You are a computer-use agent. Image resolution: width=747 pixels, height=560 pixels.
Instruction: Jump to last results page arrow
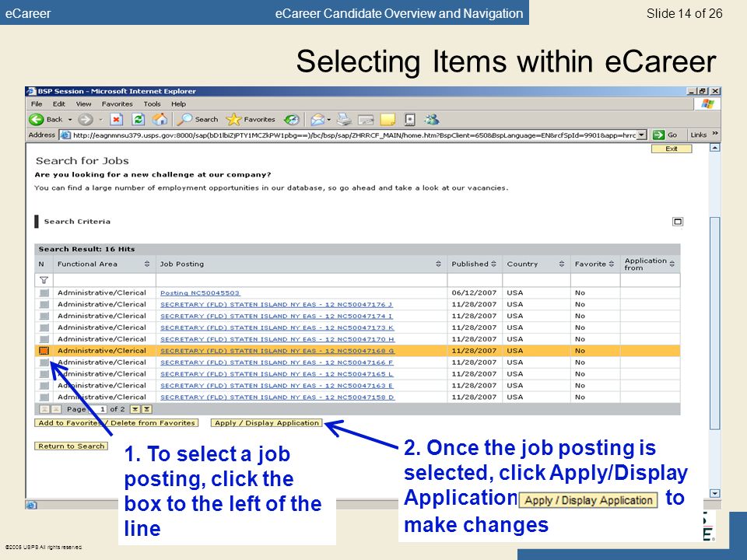click(147, 409)
